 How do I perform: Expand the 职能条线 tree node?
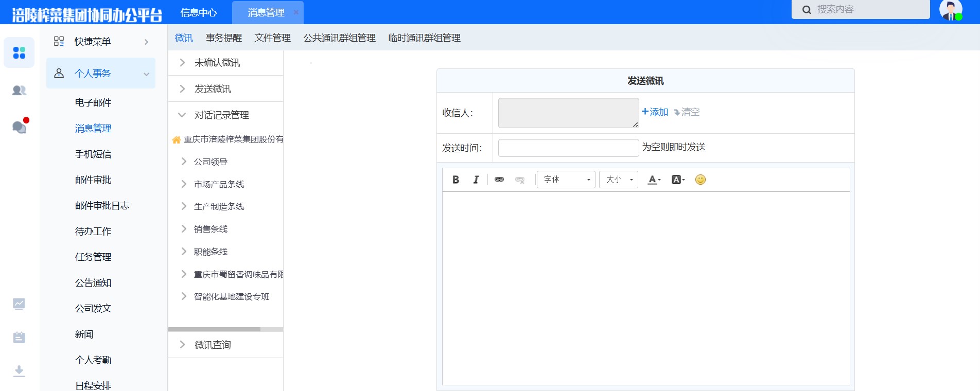click(184, 252)
